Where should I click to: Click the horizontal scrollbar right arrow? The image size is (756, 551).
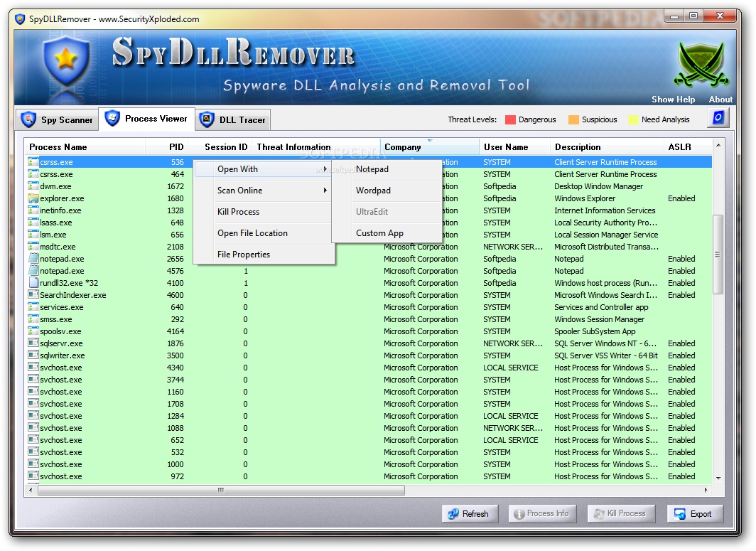[706, 490]
